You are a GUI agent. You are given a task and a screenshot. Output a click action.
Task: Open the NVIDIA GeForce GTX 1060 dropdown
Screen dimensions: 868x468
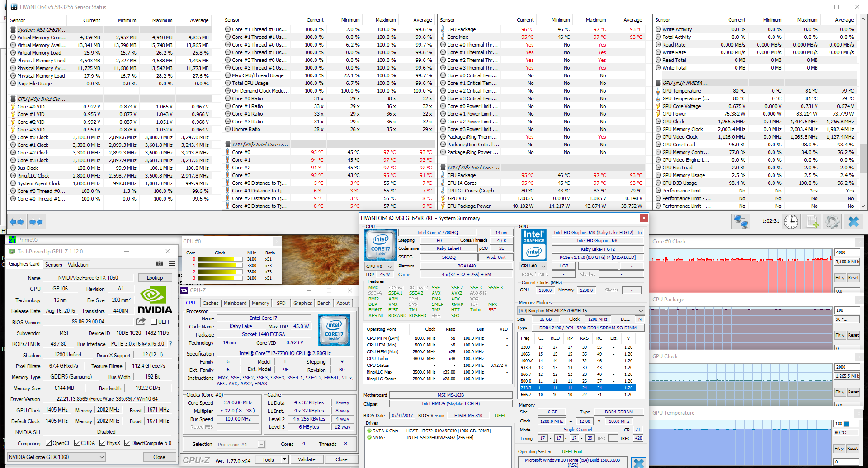pos(57,457)
